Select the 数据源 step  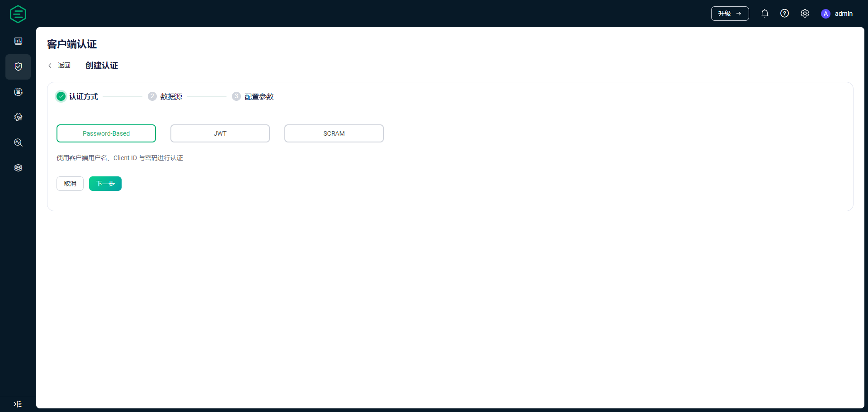click(171, 97)
